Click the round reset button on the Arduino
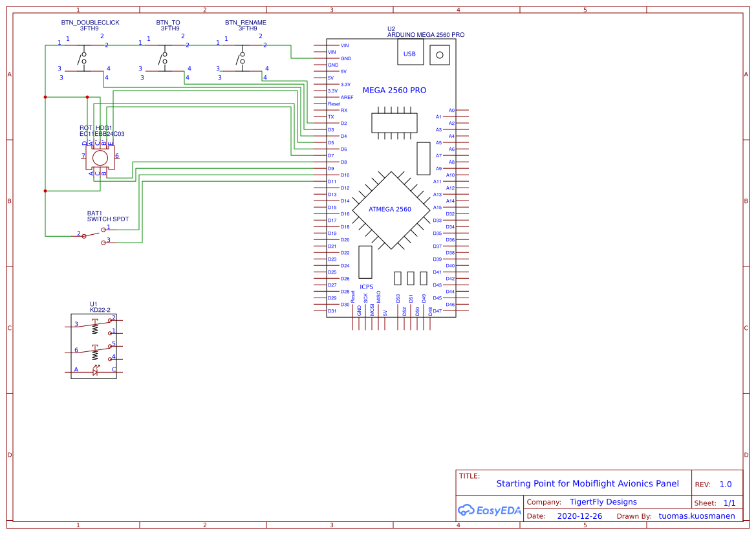This screenshot has height=535, width=756. (440, 55)
